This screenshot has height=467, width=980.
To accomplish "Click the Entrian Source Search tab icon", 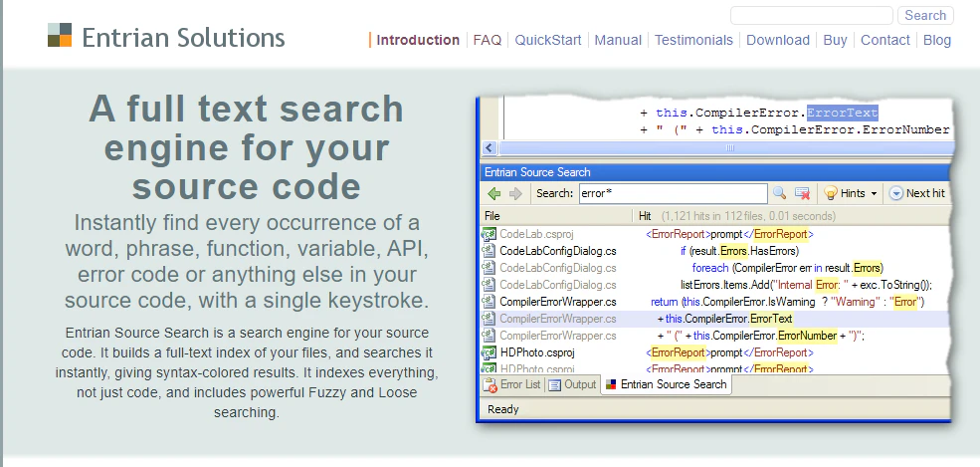I will pos(611,384).
